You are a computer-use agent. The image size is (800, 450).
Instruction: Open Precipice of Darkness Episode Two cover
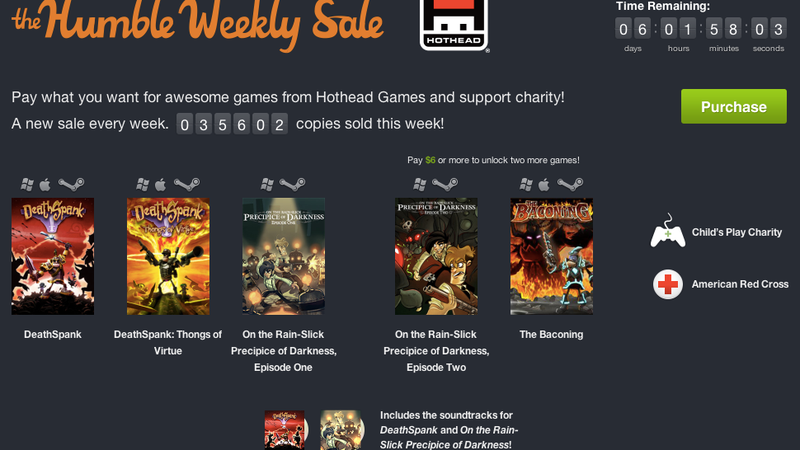(x=436, y=256)
